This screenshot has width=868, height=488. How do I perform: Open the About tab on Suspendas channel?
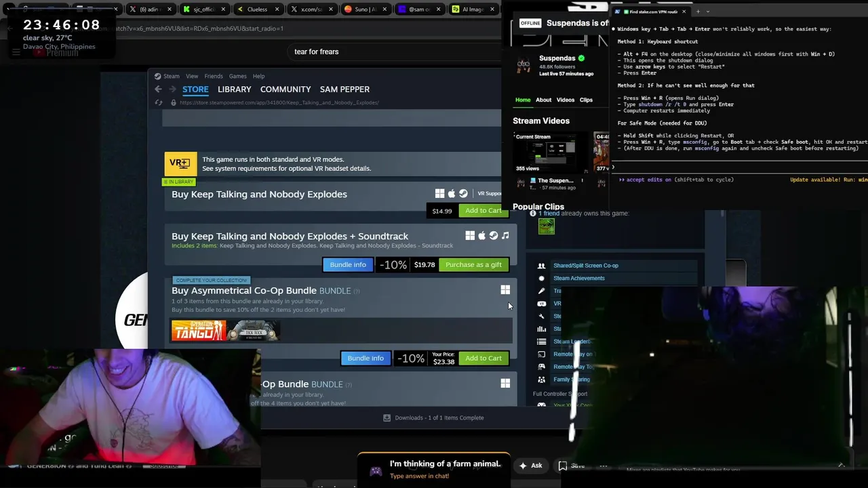(x=544, y=100)
